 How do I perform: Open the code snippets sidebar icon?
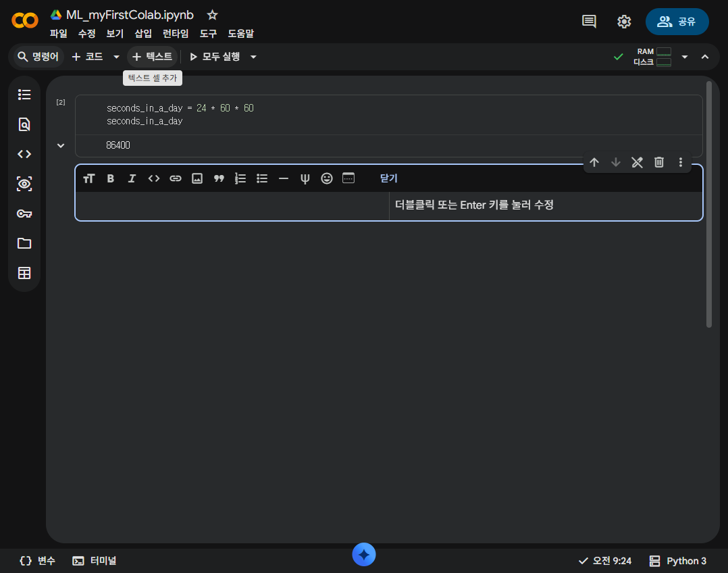pyautogui.click(x=24, y=154)
